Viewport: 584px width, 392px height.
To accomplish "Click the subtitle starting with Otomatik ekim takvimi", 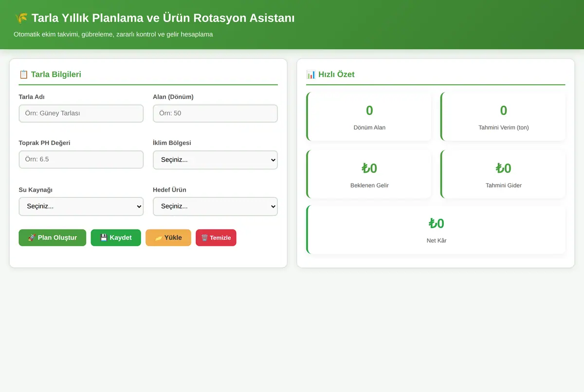I will tap(113, 35).
